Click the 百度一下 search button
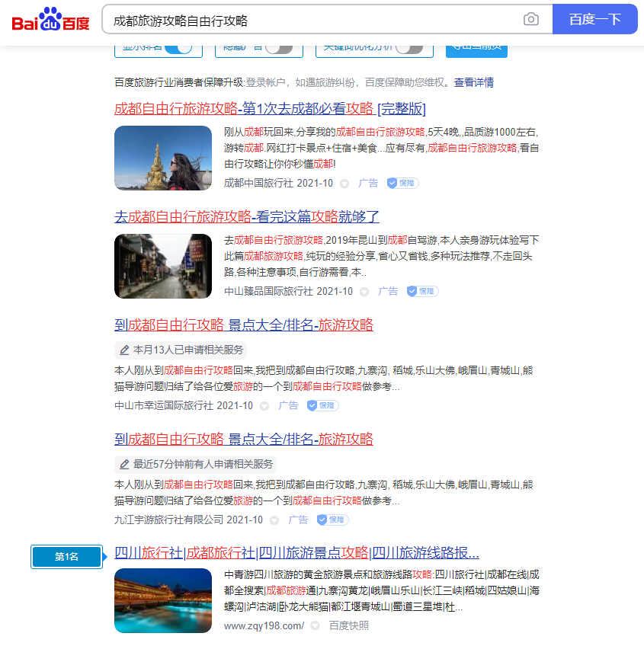 click(x=594, y=20)
